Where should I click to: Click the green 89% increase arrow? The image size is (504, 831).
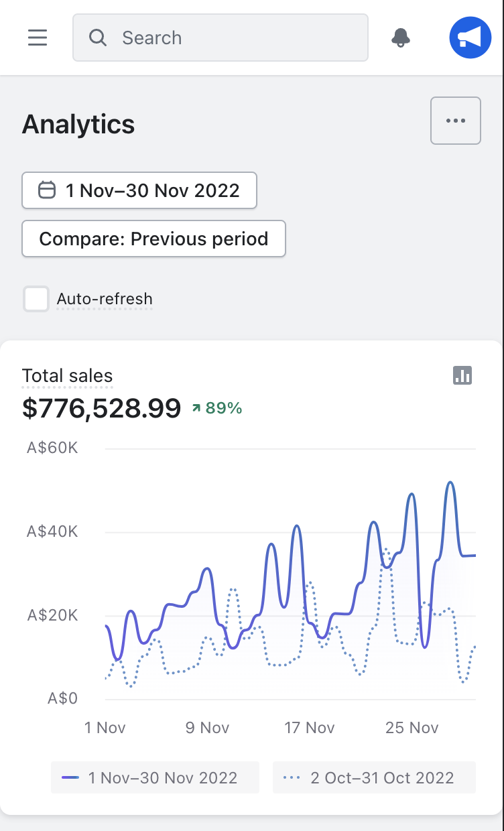[x=196, y=408]
